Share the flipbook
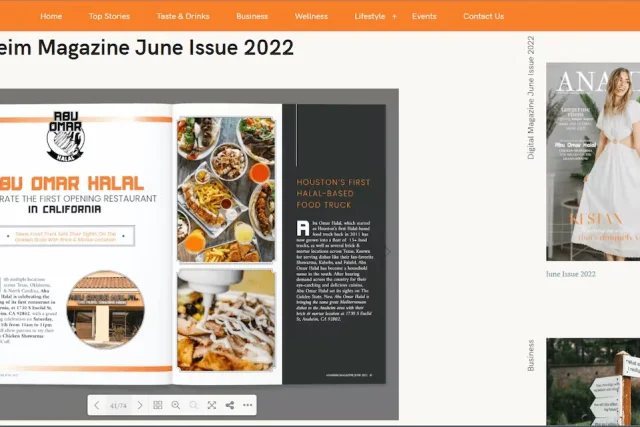This screenshot has height=427, width=640. 230,405
